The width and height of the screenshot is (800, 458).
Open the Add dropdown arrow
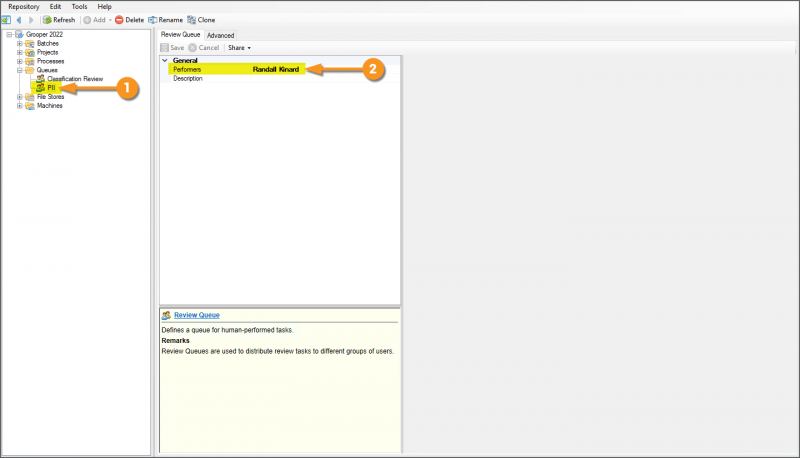(x=110, y=20)
